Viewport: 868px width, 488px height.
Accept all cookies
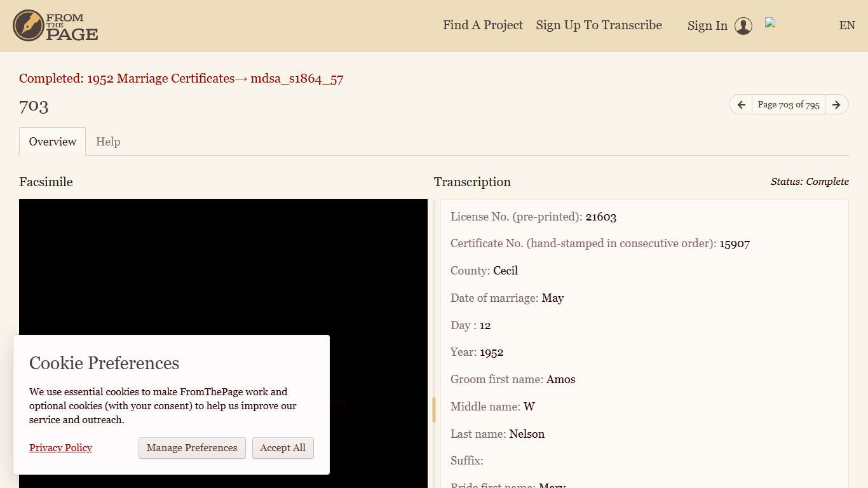pyautogui.click(x=283, y=448)
